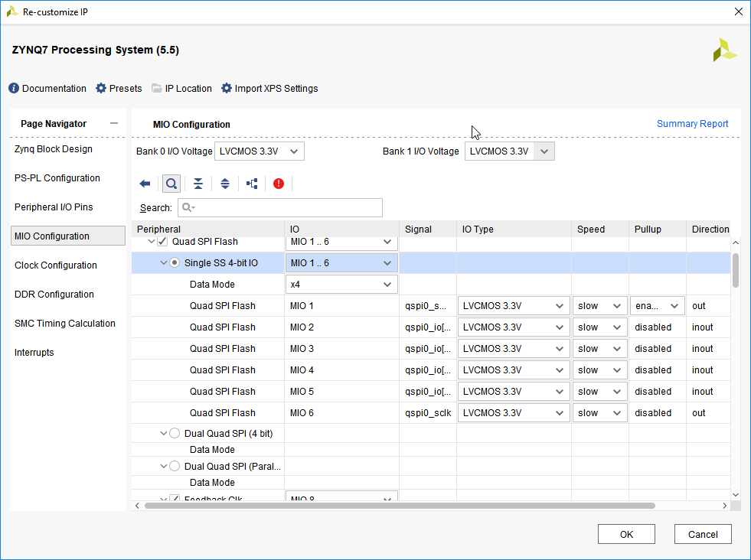751x560 pixels.
Task: Open the Bank 0 I/O Voltage dropdown
Action: coord(260,151)
